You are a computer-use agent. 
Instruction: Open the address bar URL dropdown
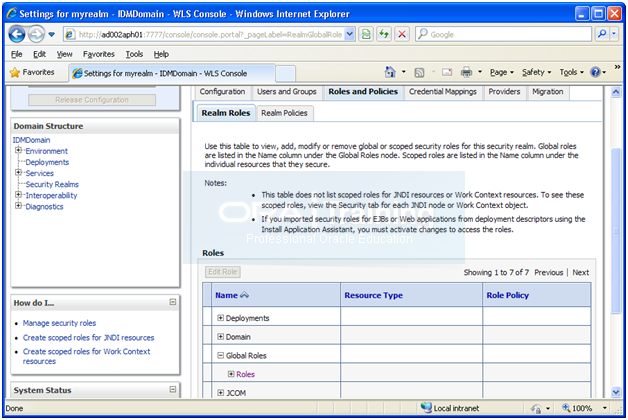pos(350,34)
